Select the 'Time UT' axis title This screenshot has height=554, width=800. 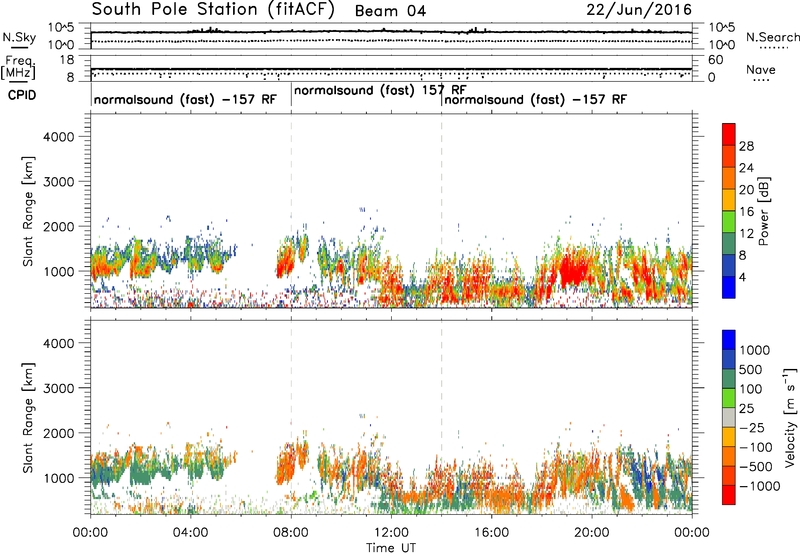391,548
